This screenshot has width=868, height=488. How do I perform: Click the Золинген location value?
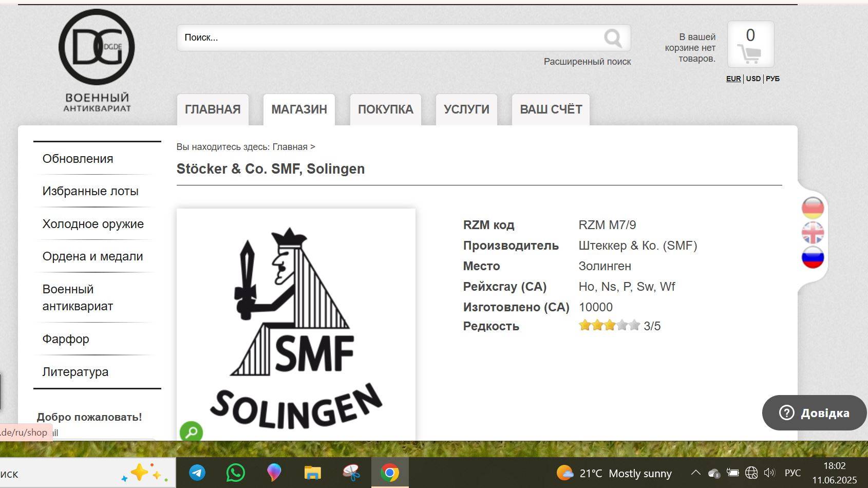click(605, 266)
